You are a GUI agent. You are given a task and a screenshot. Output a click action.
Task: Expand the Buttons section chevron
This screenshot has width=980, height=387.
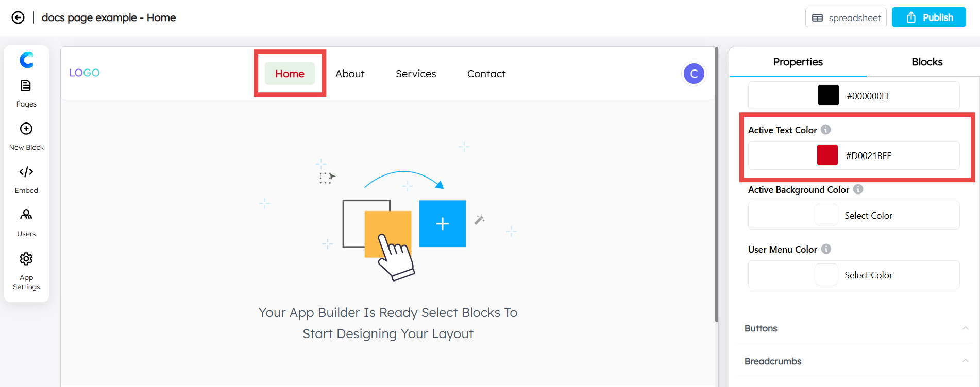pos(966,328)
